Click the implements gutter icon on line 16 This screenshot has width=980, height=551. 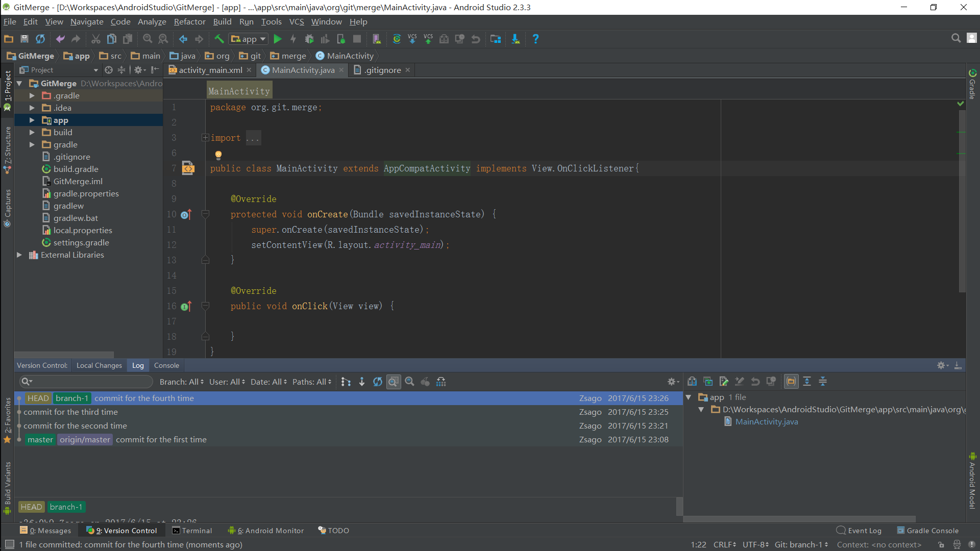[x=186, y=307]
